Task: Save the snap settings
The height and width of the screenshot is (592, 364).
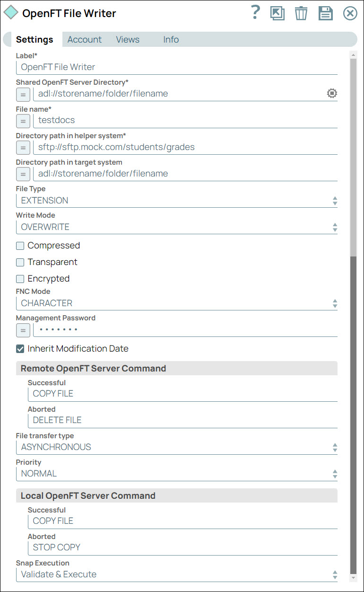Action: tap(325, 13)
